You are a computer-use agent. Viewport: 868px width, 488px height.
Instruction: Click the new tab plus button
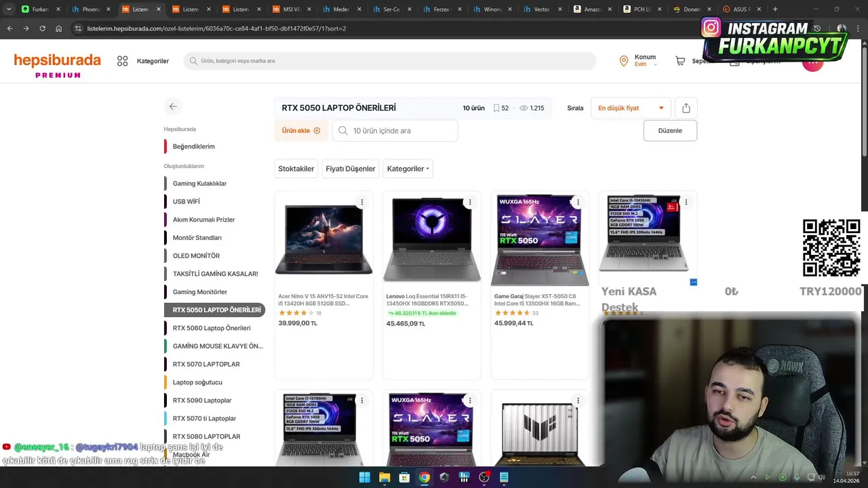775,9
